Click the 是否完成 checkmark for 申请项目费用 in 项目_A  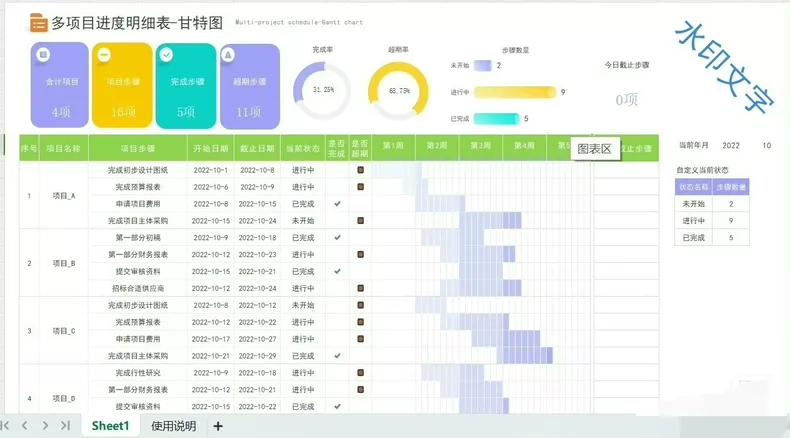pos(338,203)
